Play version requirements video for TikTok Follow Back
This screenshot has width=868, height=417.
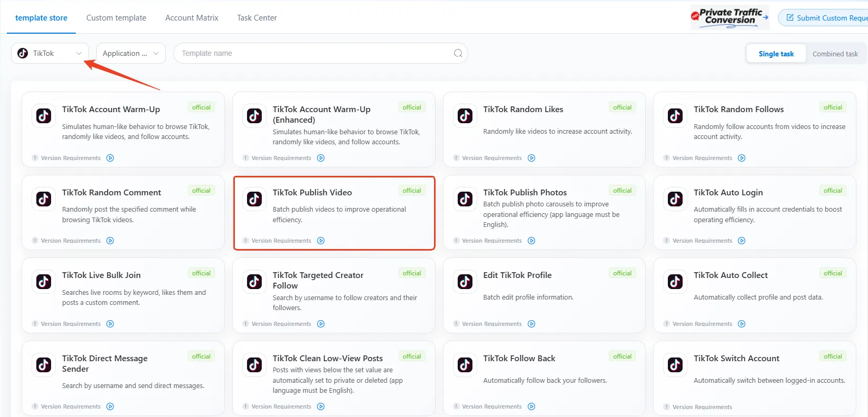click(x=531, y=406)
